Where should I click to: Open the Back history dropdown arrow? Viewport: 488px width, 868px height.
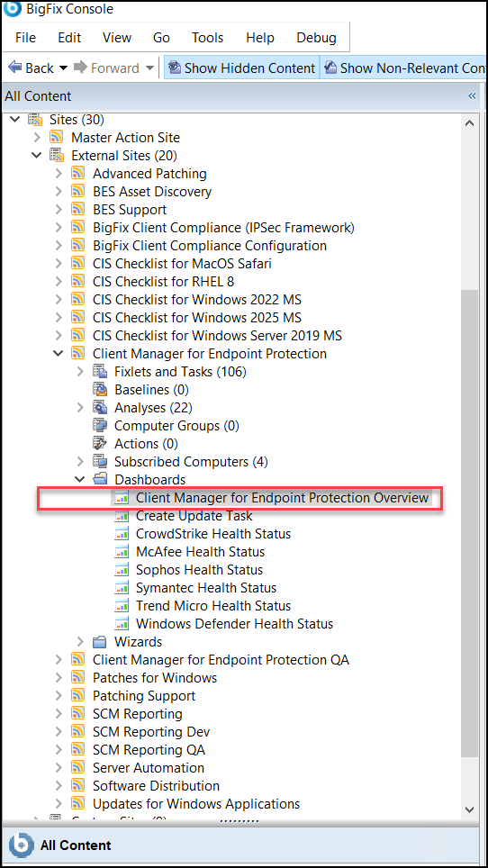62,68
